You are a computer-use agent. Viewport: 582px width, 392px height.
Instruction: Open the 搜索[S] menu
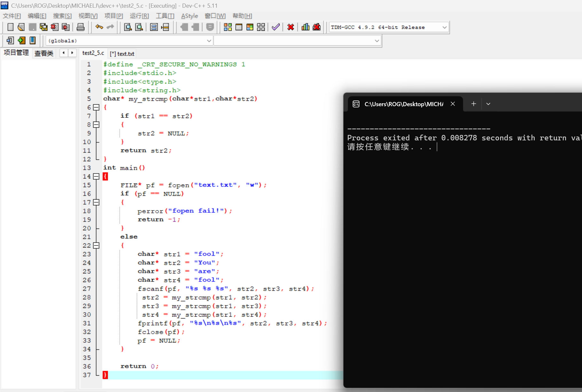click(x=62, y=16)
